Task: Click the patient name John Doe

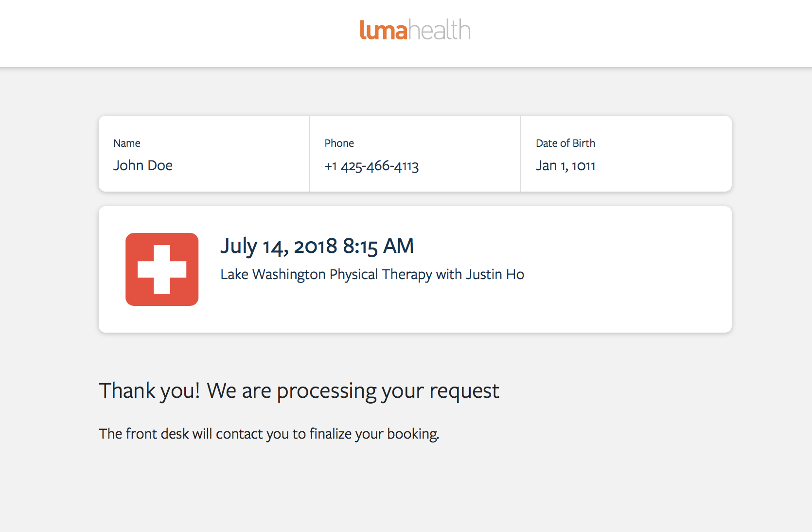Action: click(x=143, y=165)
